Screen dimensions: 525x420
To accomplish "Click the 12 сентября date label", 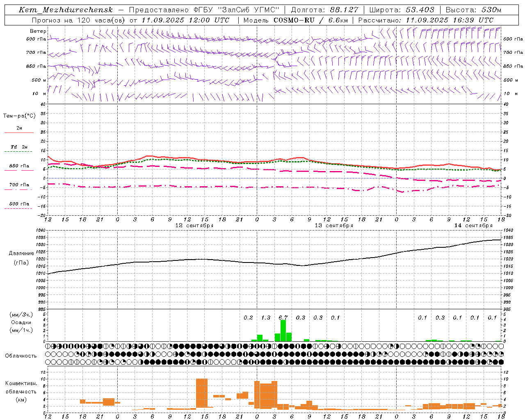I will [x=194, y=226].
